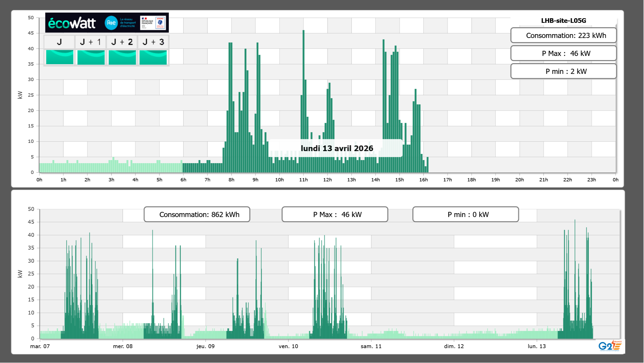Click the écoWatt logo
644x363 pixels.
(72, 23)
